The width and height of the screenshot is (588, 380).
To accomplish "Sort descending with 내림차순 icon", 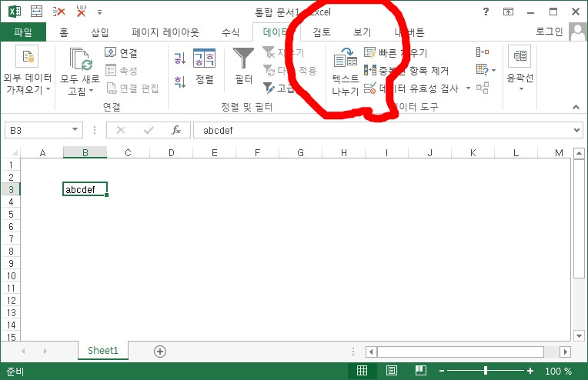I will point(180,82).
